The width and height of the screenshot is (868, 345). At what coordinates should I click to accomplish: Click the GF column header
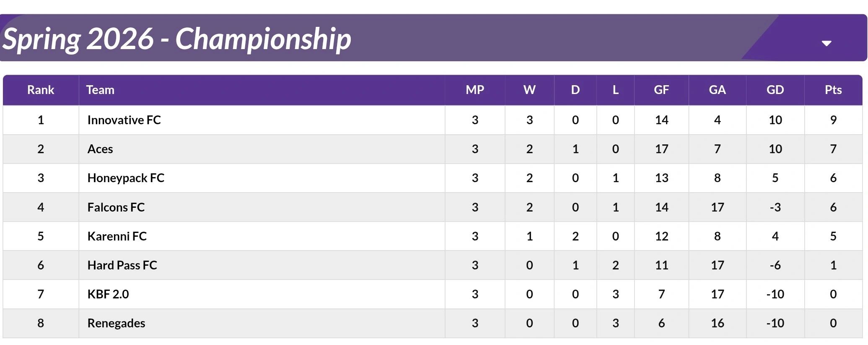click(661, 90)
